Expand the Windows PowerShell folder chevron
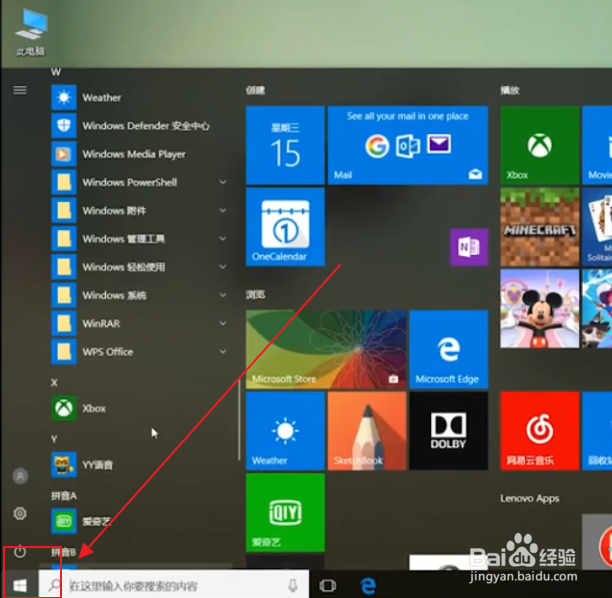612x598 pixels. pyautogui.click(x=223, y=182)
